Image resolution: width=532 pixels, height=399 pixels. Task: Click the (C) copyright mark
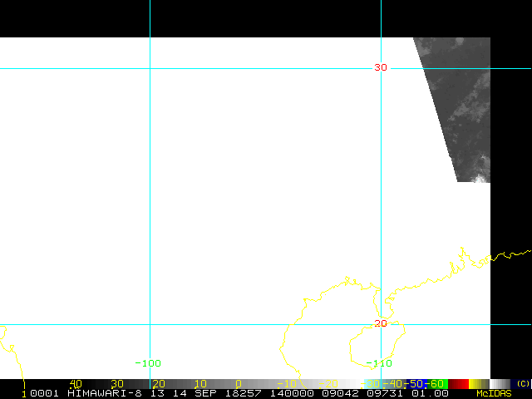[x=523, y=383]
